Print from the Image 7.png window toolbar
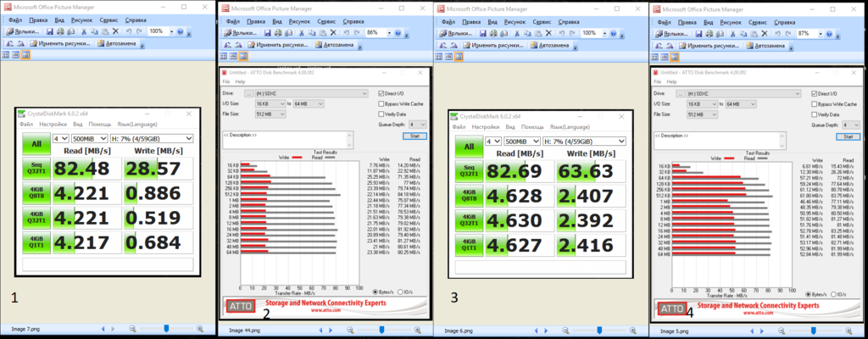The height and width of the screenshot is (339, 868). (60, 31)
